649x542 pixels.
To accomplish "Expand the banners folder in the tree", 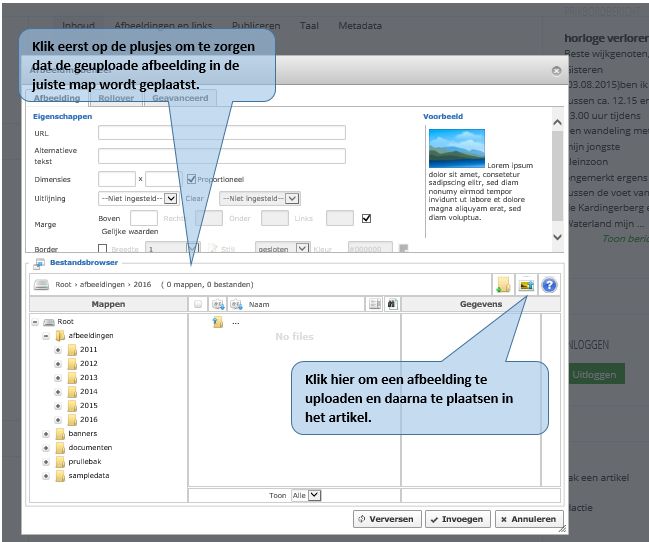I will point(46,434).
